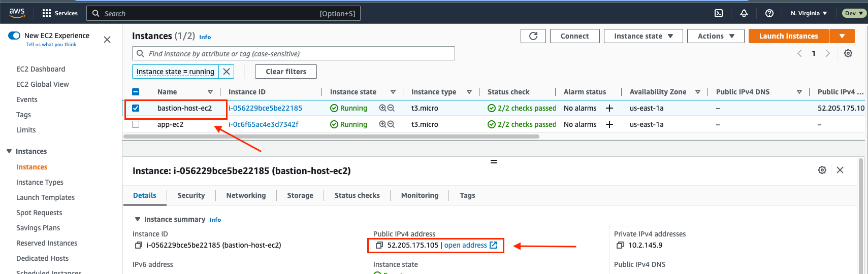Close the instance details panel
The width and height of the screenshot is (868, 274).
[x=840, y=170]
